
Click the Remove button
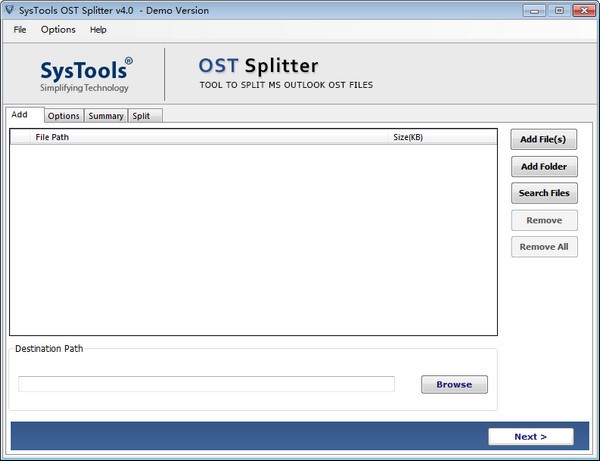[544, 220]
